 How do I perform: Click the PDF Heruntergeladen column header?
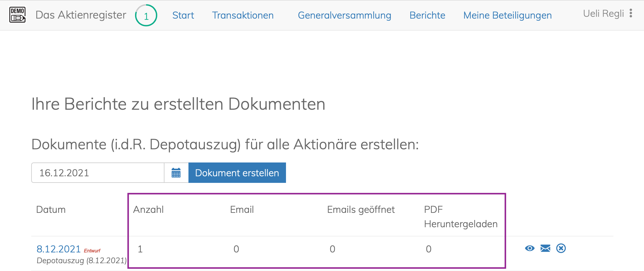click(461, 217)
